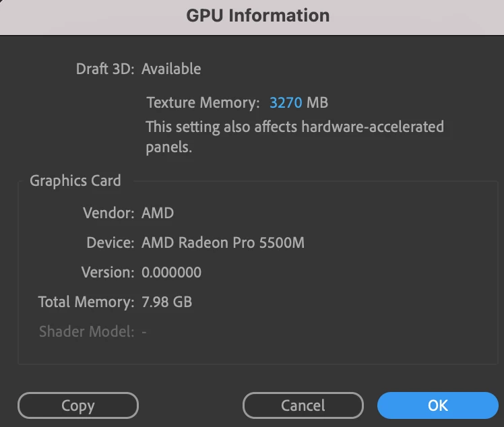Select the 3270 Texture Memory value
The width and height of the screenshot is (504, 427).
point(286,103)
